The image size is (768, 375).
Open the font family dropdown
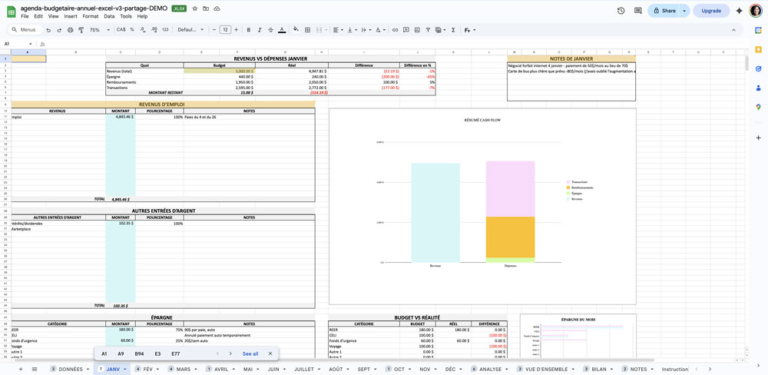(191, 30)
